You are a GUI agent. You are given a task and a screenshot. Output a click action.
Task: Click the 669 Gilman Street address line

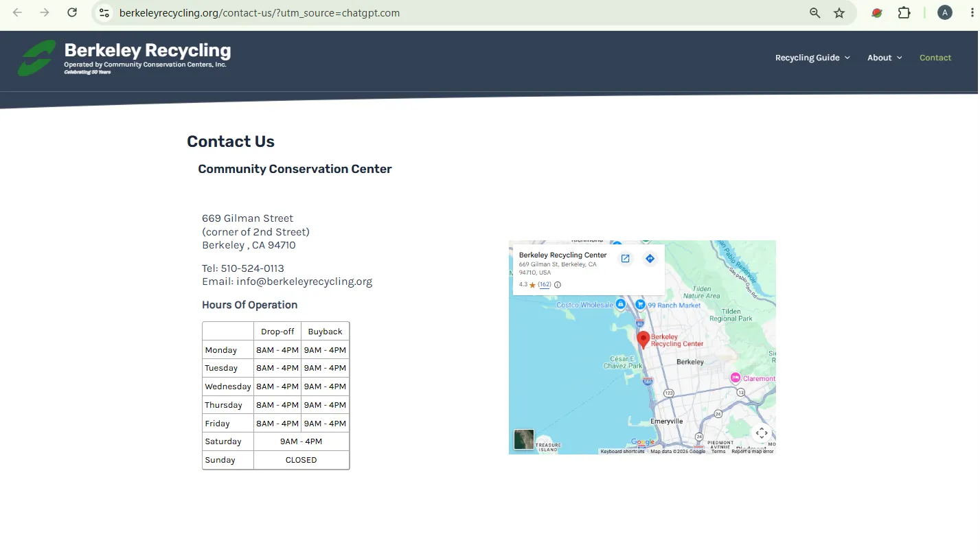[247, 218]
